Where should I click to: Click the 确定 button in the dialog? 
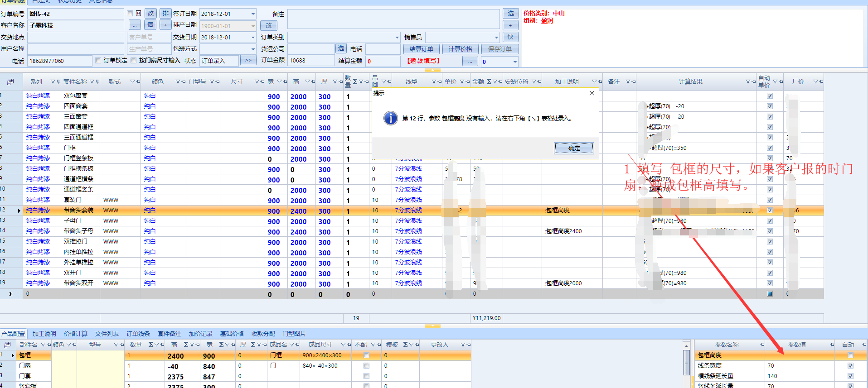(x=574, y=148)
